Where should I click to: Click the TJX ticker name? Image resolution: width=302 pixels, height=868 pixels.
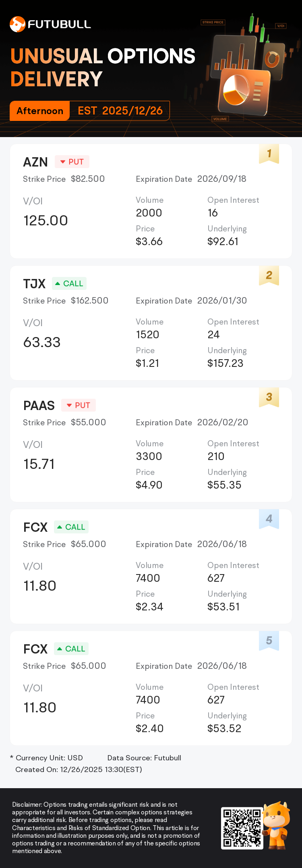click(34, 284)
